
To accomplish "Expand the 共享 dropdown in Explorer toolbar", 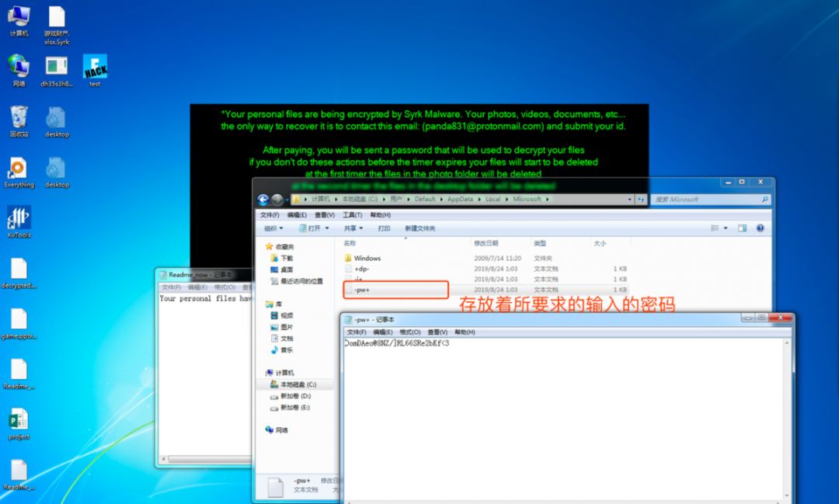I will [x=353, y=228].
